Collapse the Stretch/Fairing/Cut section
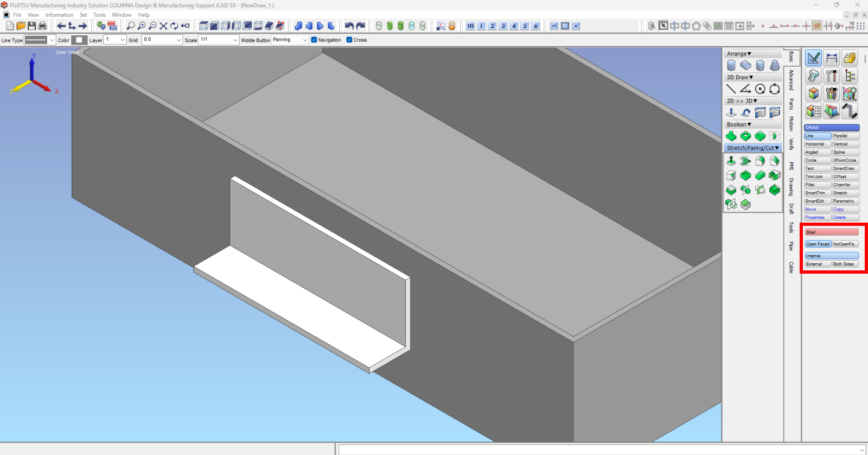Viewport: 868px width, 455px height. point(752,148)
